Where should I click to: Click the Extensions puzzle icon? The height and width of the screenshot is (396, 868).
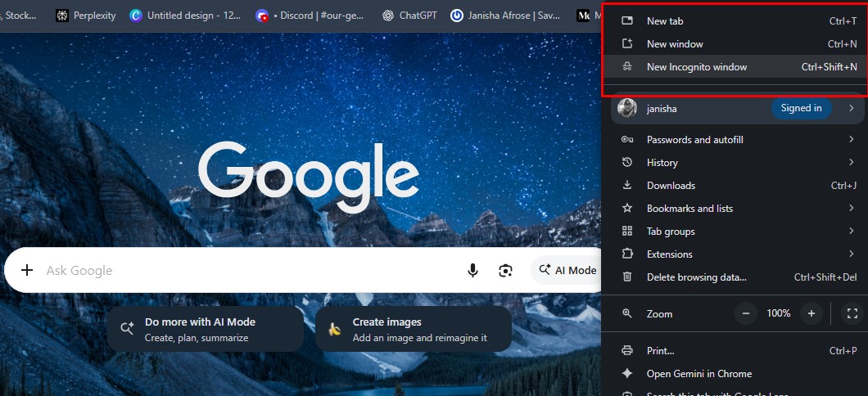click(627, 254)
